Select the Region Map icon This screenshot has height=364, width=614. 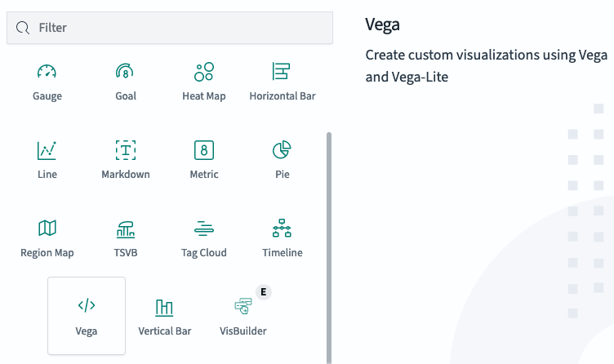point(47,229)
